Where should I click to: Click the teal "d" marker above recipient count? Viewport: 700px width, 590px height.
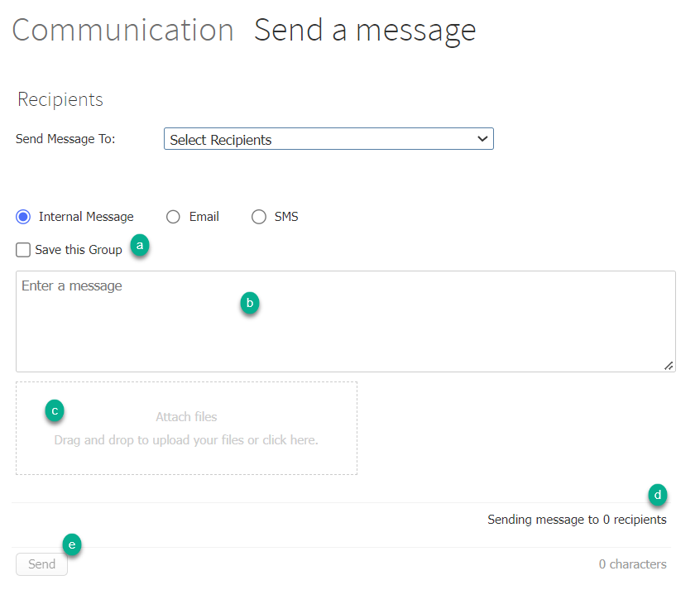coord(658,495)
